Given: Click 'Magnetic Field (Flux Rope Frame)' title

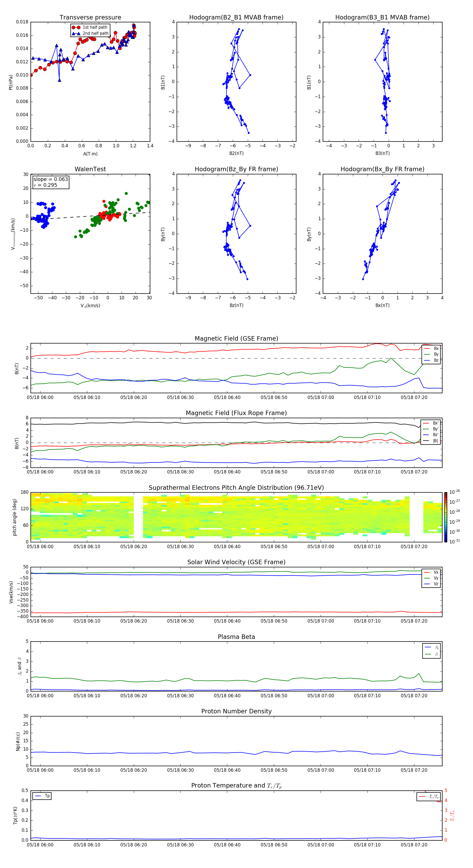Looking at the screenshot, I should (236, 413).
